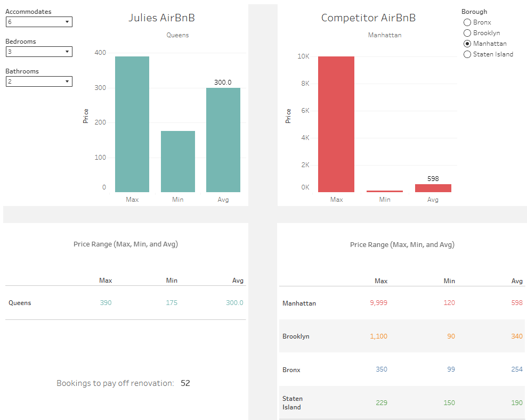Open the Accommodates dropdown

click(x=39, y=22)
